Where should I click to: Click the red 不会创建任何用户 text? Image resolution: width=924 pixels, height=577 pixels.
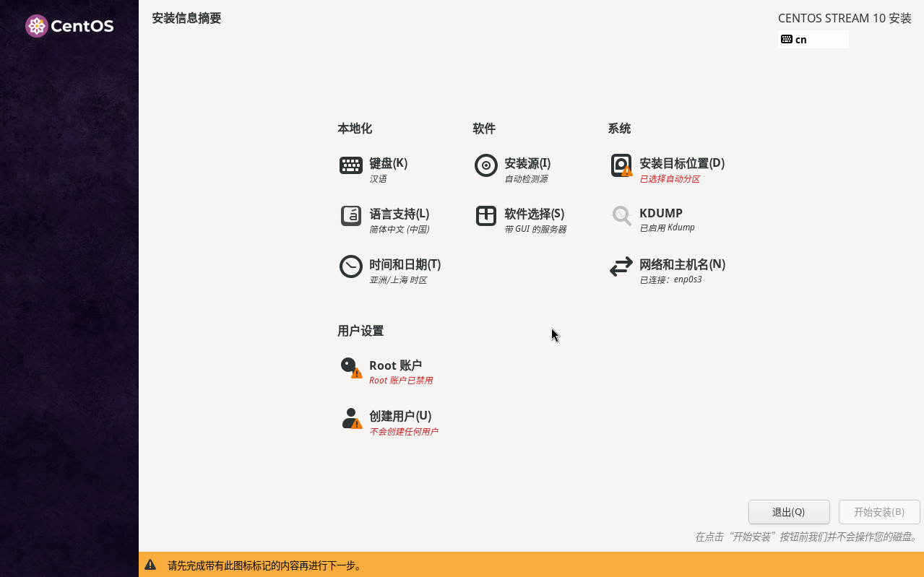coord(404,432)
